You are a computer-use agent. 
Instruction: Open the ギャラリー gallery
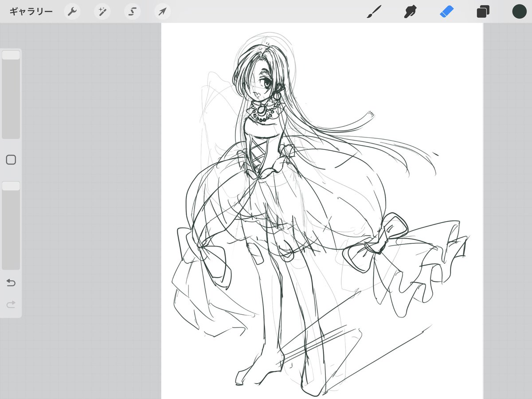click(x=31, y=12)
